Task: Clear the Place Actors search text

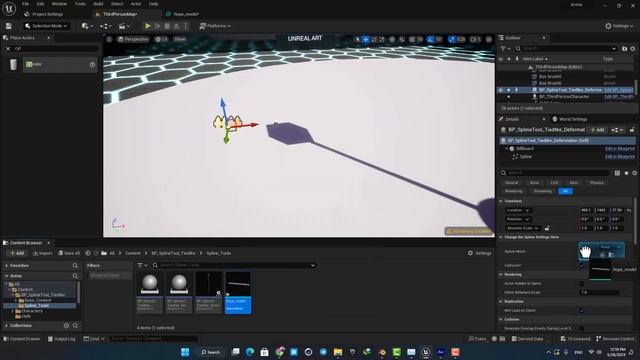Action: pyautogui.click(x=8, y=49)
